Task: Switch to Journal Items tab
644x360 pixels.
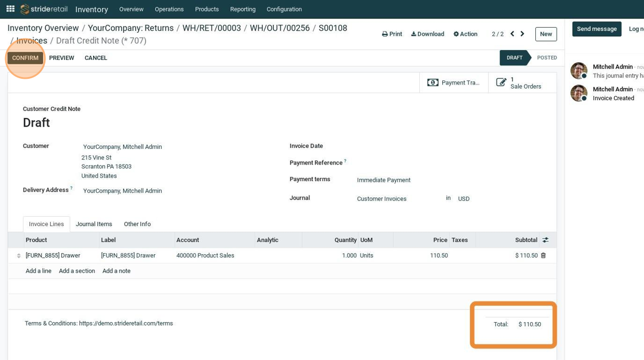Action: [94, 224]
